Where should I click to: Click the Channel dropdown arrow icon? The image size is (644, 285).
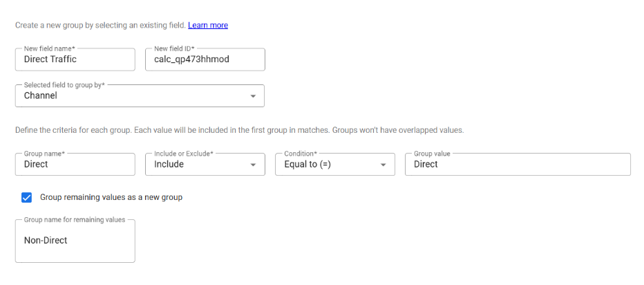(253, 96)
